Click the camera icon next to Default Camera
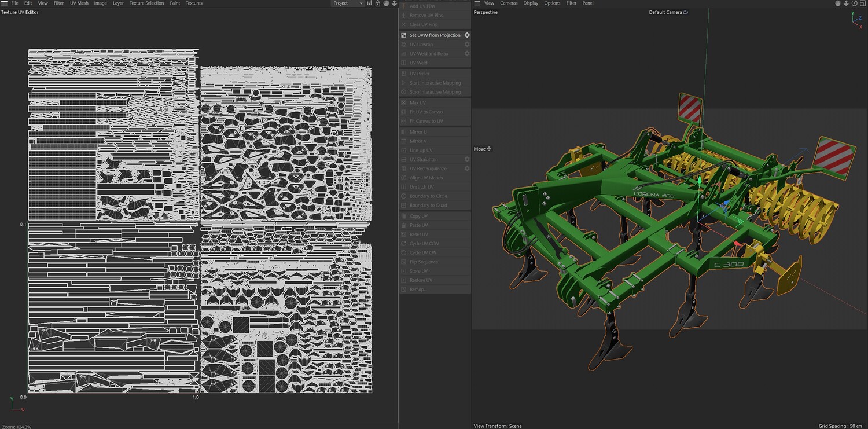The height and width of the screenshot is (429, 868). 686,12
